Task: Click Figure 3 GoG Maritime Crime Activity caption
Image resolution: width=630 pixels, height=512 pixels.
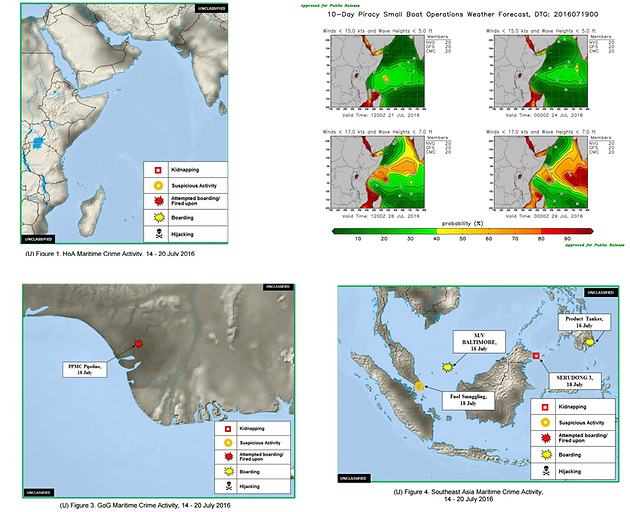Action: (145, 505)
